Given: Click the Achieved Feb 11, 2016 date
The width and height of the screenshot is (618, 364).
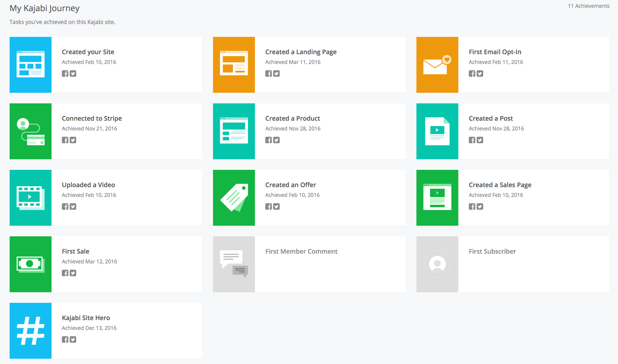Looking at the screenshot, I should tap(496, 62).
